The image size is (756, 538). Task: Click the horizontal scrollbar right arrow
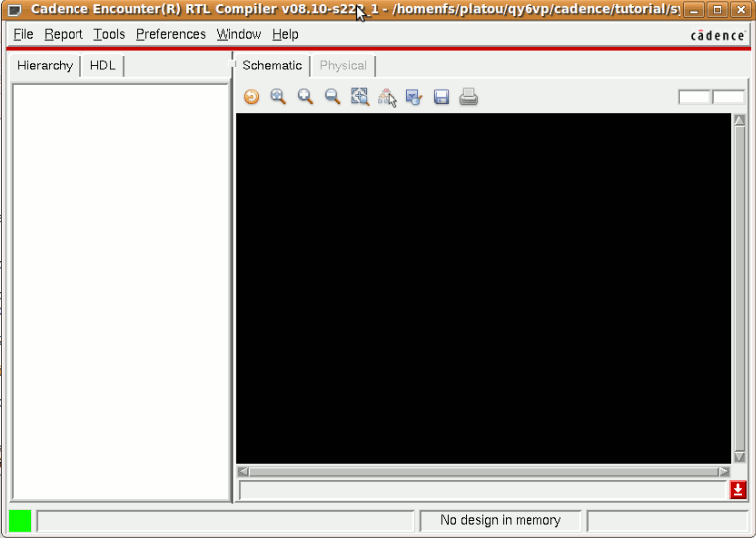(724, 471)
